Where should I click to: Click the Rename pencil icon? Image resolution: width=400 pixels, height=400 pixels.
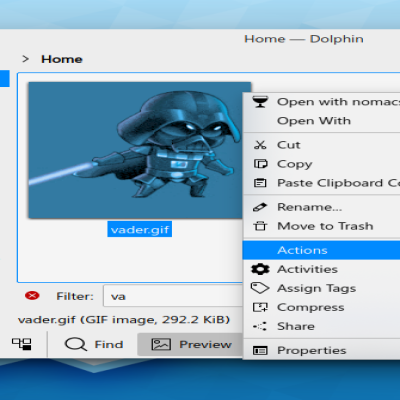click(260, 207)
